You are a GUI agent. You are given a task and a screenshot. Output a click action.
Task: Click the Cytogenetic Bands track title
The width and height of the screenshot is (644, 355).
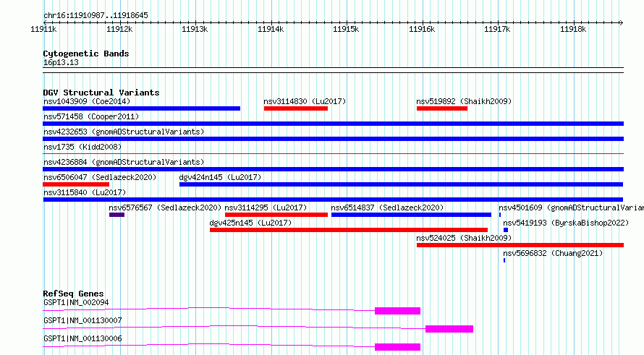pyautogui.click(x=86, y=54)
